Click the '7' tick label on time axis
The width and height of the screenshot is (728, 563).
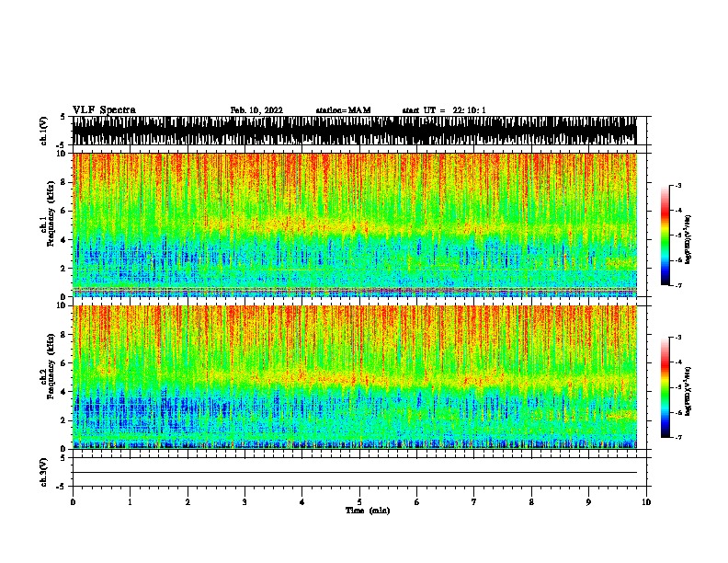click(x=474, y=502)
